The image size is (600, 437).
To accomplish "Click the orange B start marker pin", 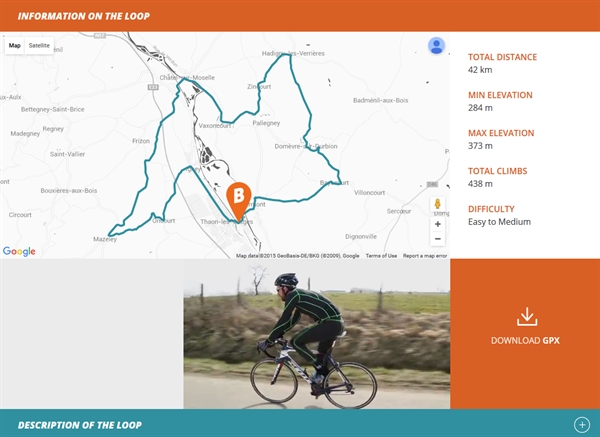I will click(x=238, y=202).
